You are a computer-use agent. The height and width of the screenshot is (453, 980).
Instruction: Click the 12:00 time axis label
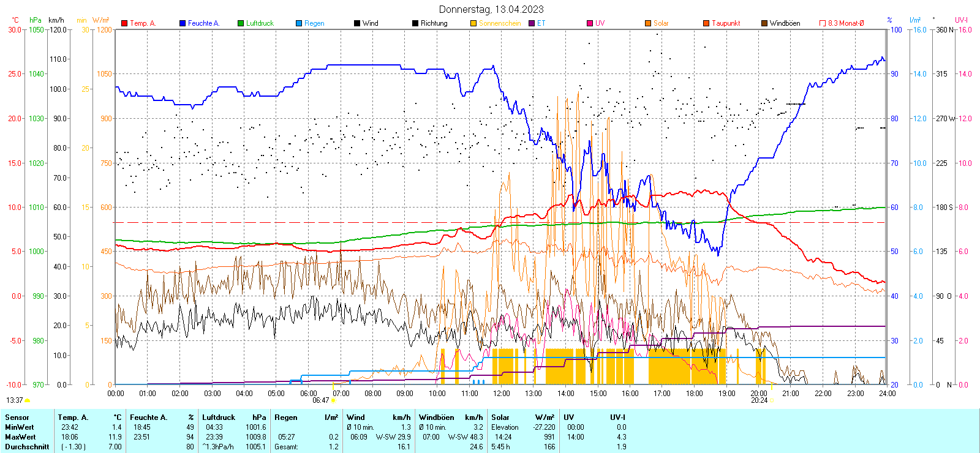[502, 393]
